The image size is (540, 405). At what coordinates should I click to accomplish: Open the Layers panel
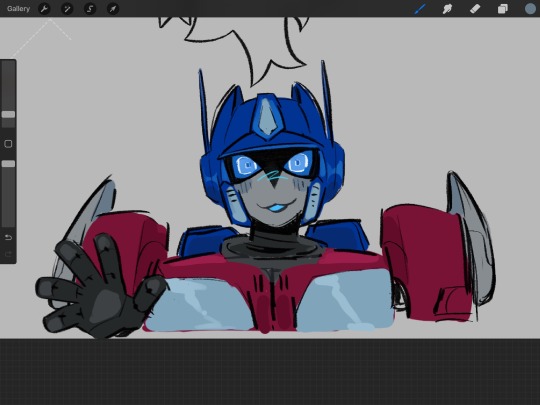coord(502,9)
